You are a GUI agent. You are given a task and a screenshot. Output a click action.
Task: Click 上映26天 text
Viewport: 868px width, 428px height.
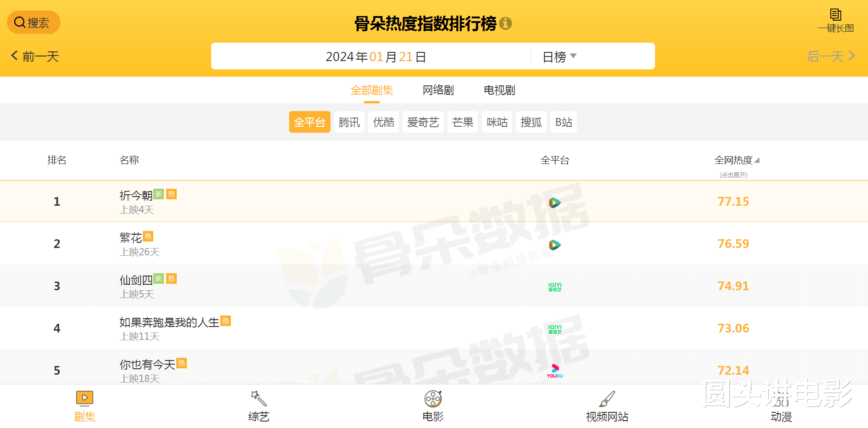click(140, 252)
